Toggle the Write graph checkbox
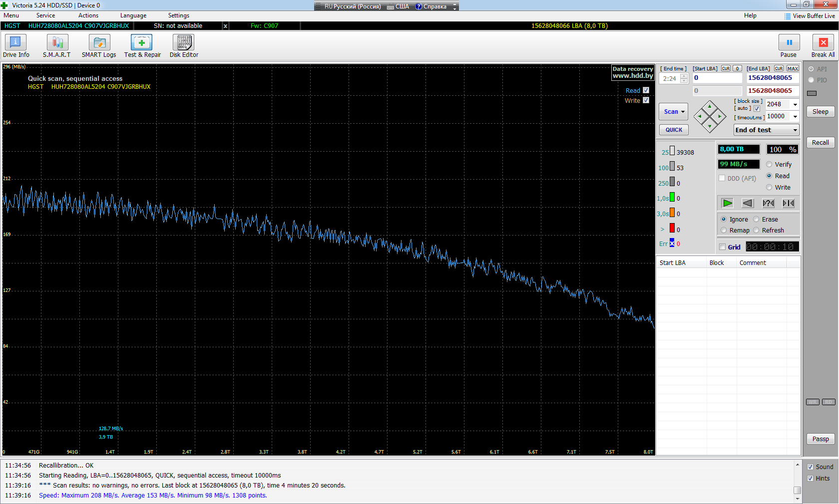This screenshot has width=839, height=504. click(x=646, y=100)
